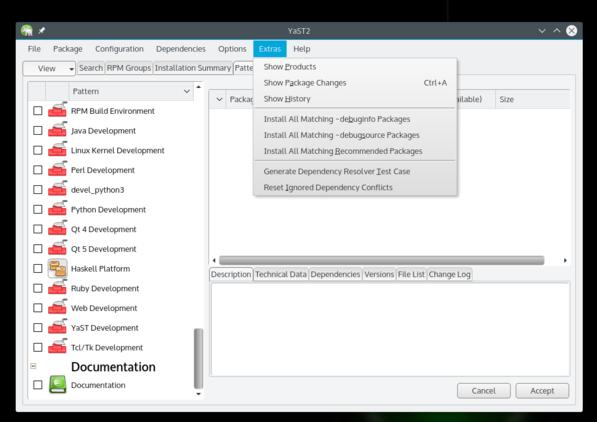Image resolution: width=597 pixels, height=422 pixels.
Task: Check the Qt 4 Development checkbox
Action: pos(38,229)
